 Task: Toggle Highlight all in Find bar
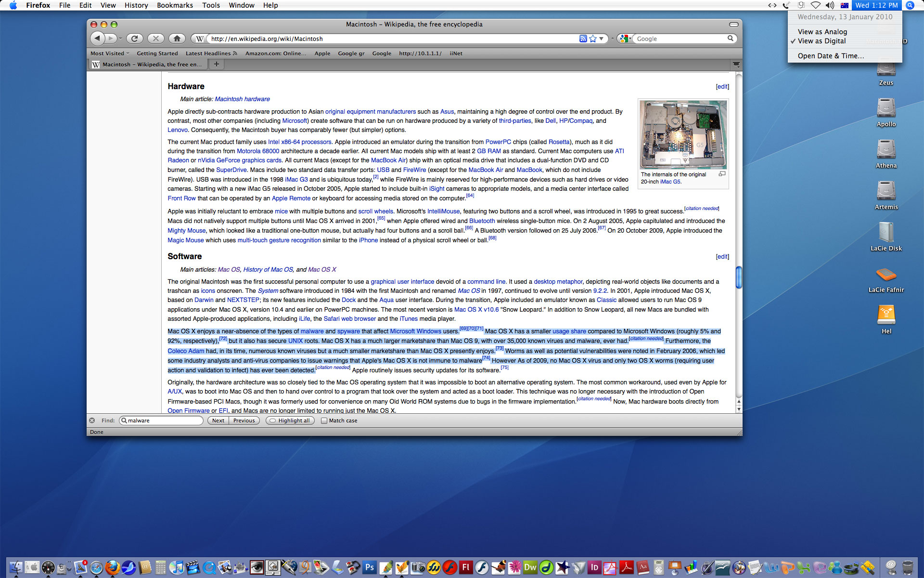coord(290,420)
